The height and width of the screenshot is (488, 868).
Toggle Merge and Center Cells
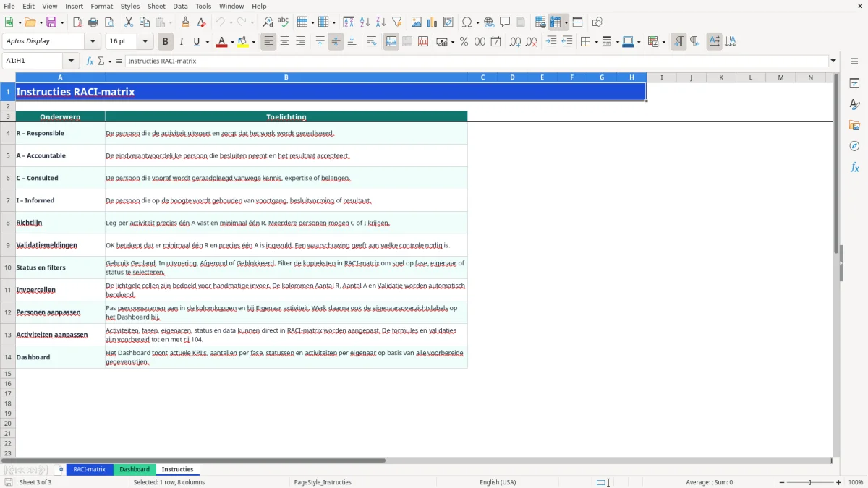391,42
